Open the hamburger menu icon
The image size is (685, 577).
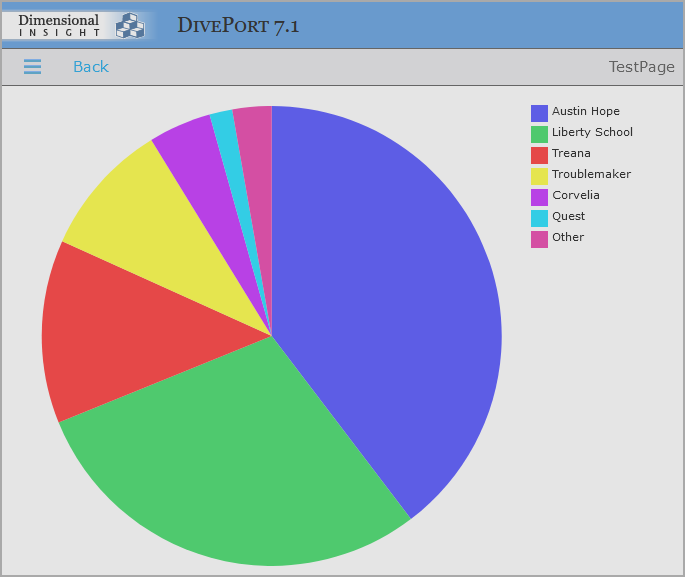pyautogui.click(x=32, y=67)
